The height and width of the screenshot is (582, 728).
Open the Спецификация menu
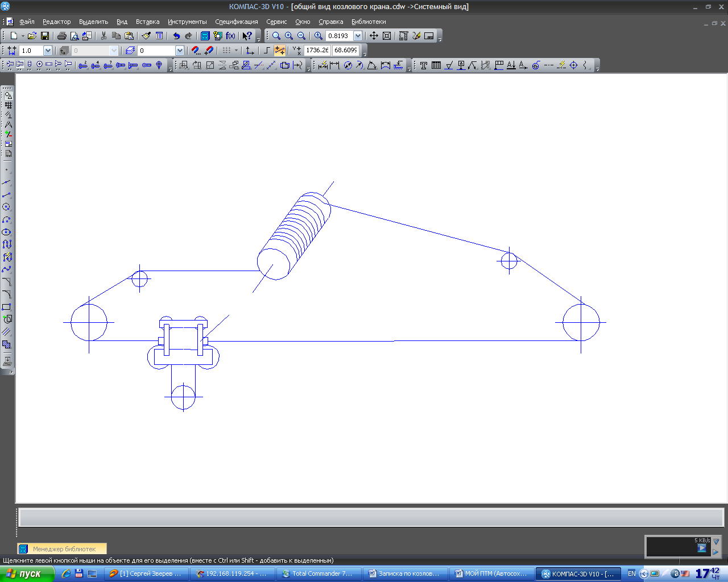pyautogui.click(x=236, y=22)
